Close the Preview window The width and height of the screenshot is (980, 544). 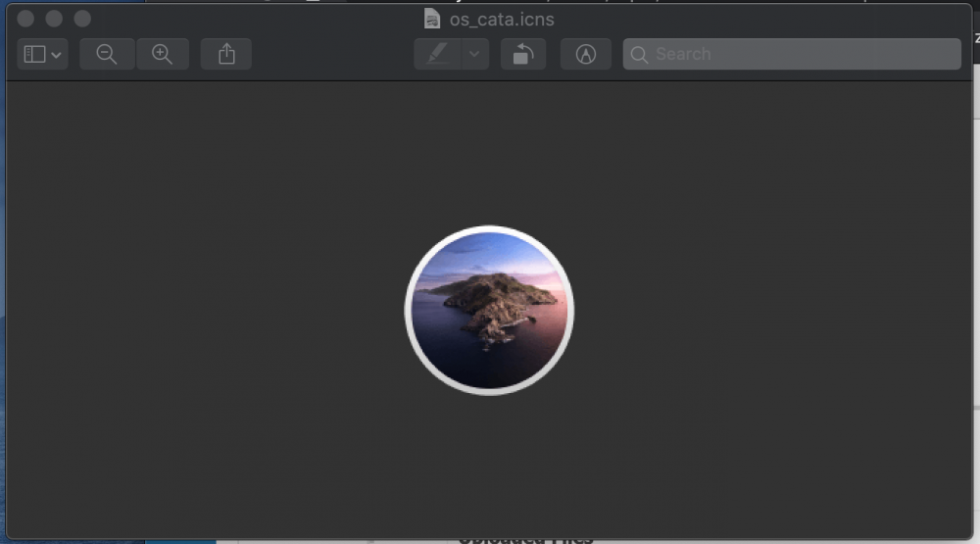(x=25, y=19)
